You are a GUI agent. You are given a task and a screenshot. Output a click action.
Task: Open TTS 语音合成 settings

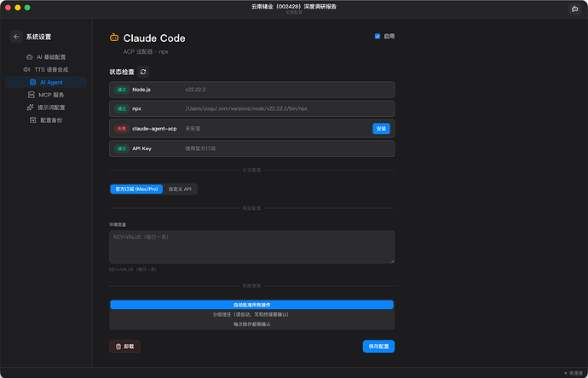click(46, 69)
